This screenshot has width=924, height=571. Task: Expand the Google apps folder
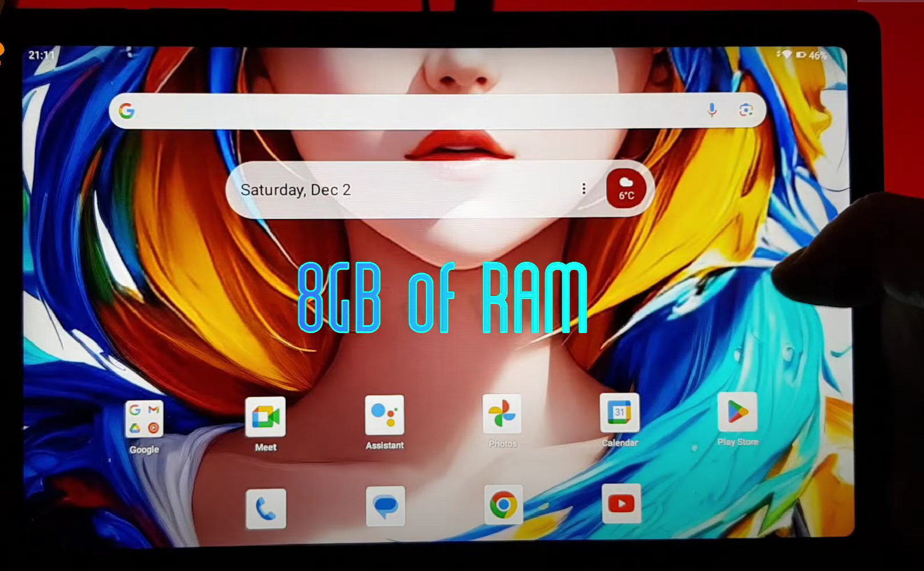(x=144, y=419)
